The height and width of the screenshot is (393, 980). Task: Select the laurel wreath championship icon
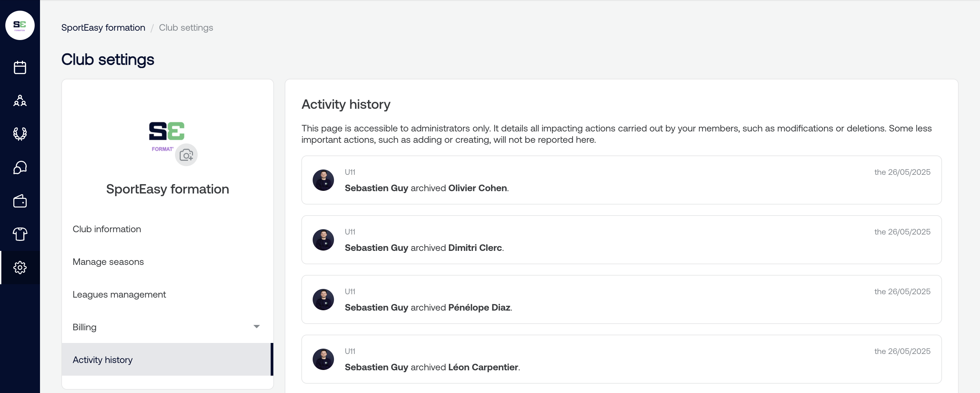click(x=20, y=134)
